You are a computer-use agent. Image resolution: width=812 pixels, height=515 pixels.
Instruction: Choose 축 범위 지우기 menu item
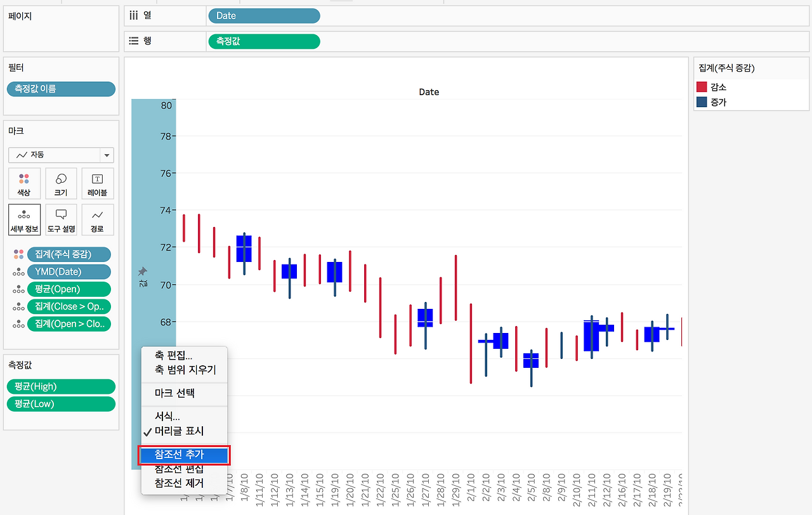[185, 369]
